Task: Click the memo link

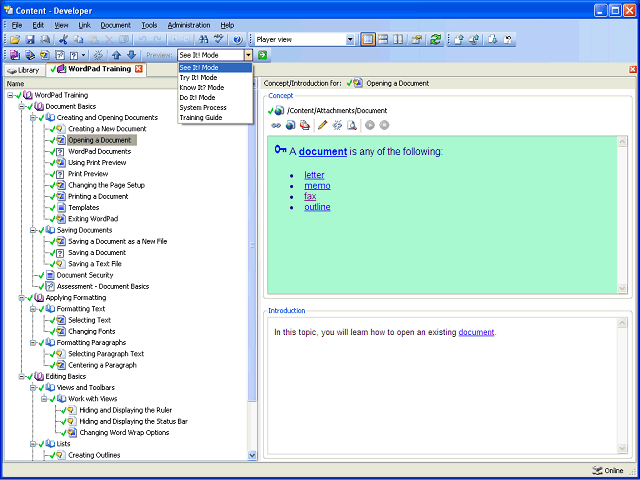Action: point(317,186)
